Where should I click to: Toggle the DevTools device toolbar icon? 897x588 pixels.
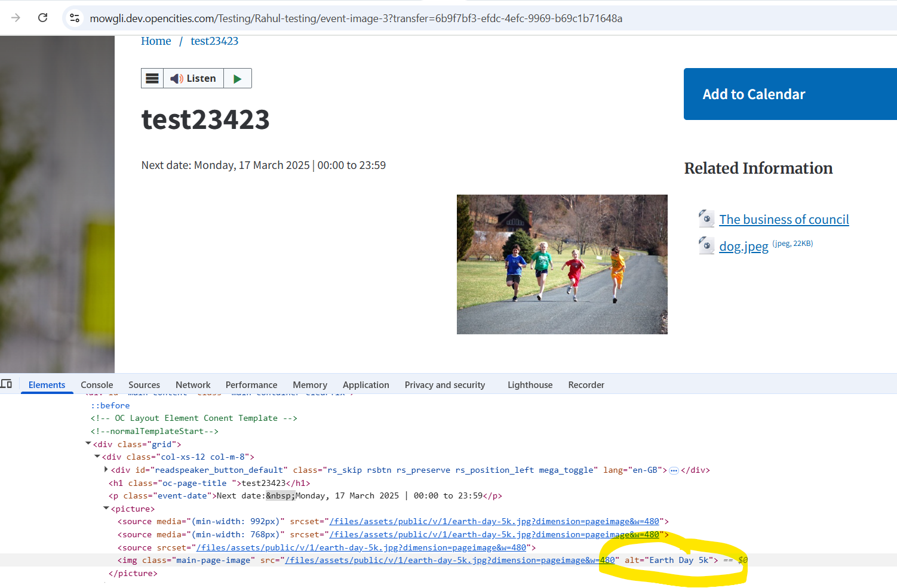(x=7, y=384)
